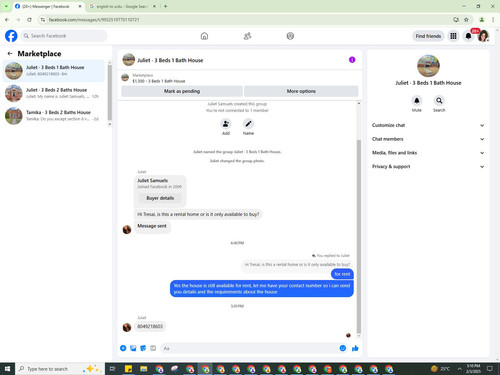Click the weather widget in taskbar
500x375 pixels.
click(440, 369)
